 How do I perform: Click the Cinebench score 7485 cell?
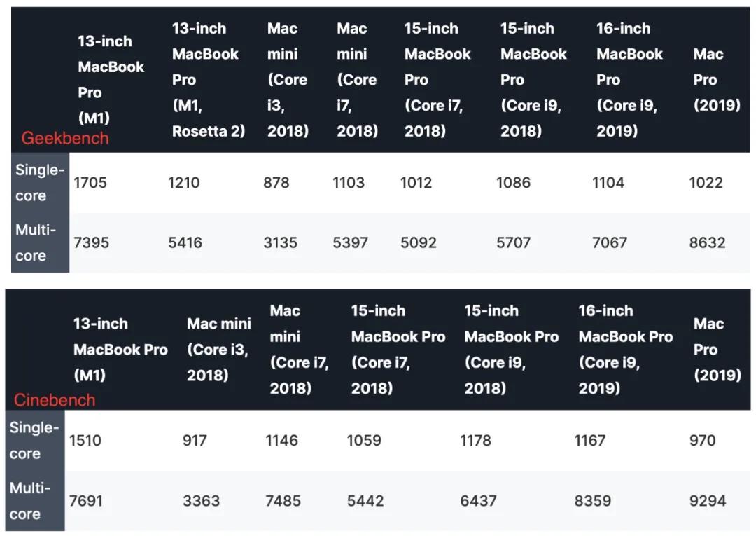click(x=283, y=501)
